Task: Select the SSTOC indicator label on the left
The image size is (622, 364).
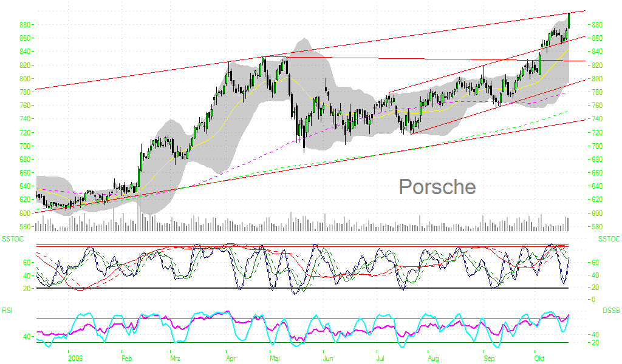Action: [13, 239]
